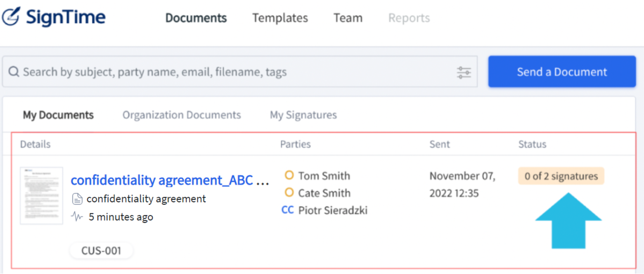644x274 pixels.
Task: Switch to the Organization Documents tab
Action: click(x=181, y=115)
